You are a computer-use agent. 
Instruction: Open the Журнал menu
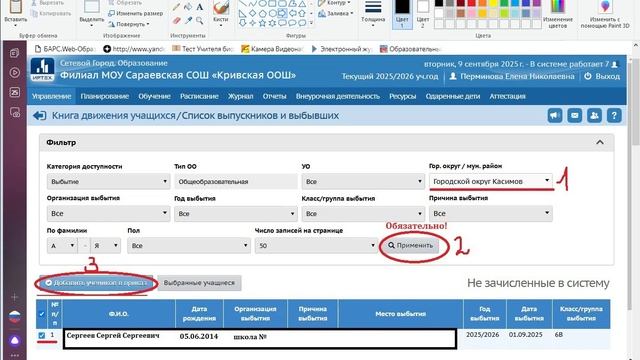click(240, 96)
